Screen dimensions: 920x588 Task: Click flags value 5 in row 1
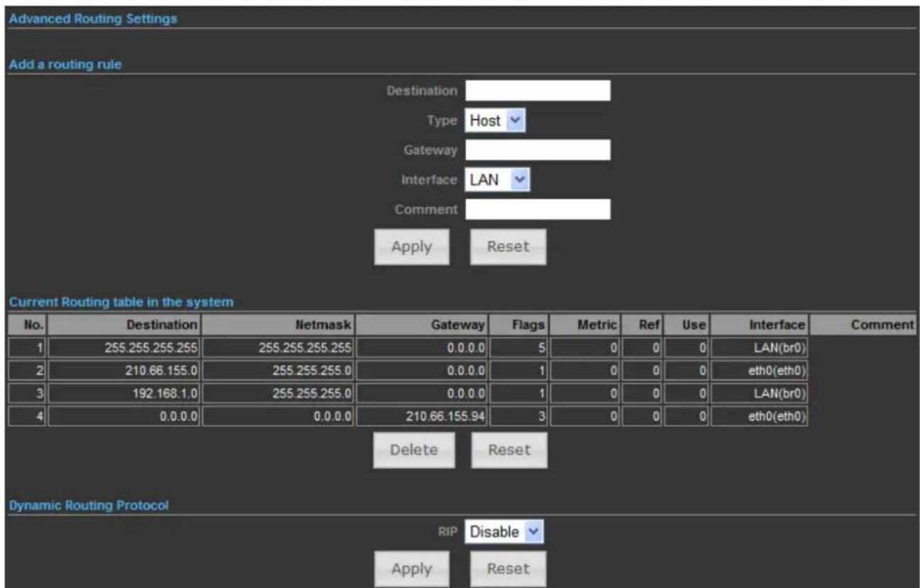pos(518,348)
